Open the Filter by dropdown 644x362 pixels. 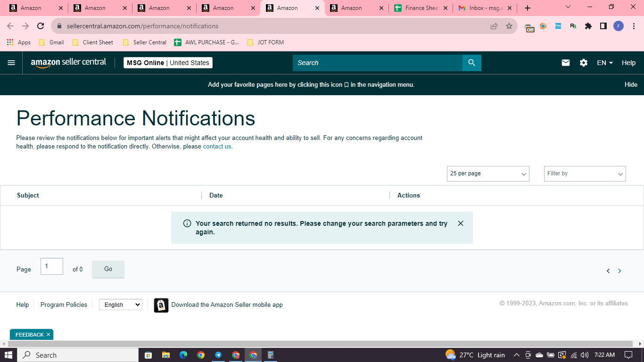[x=585, y=173]
